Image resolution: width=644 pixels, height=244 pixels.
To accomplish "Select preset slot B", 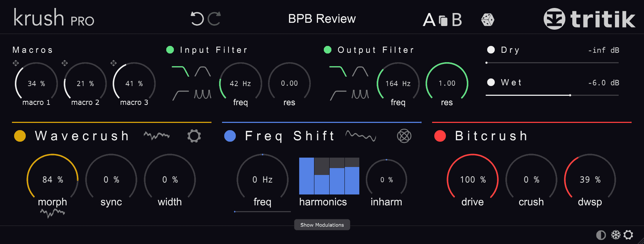I will 457,20.
